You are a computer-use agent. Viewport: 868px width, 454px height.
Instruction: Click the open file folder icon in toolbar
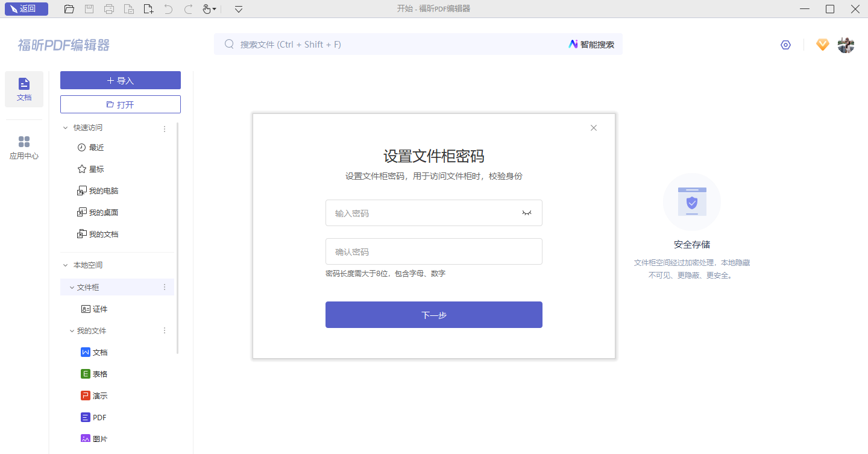(69, 9)
